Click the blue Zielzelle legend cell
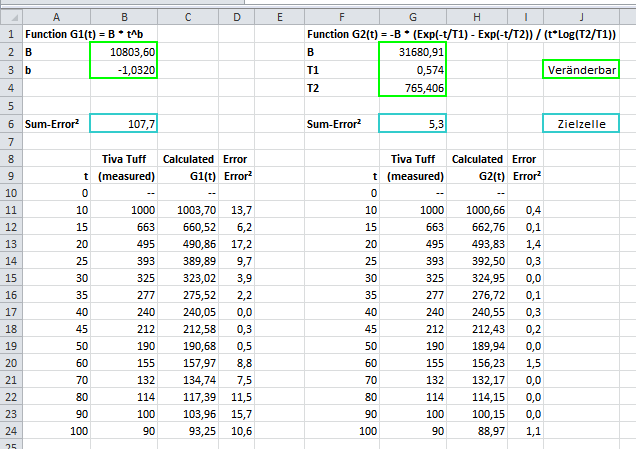The height and width of the screenshot is (449, 636). coord(581,123)
